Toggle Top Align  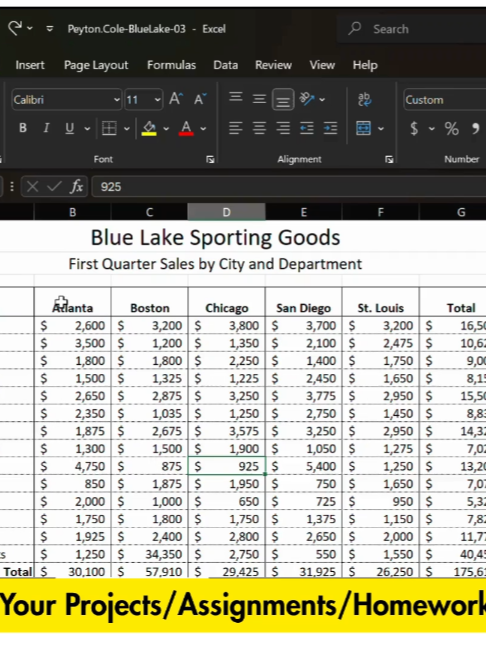236,98
